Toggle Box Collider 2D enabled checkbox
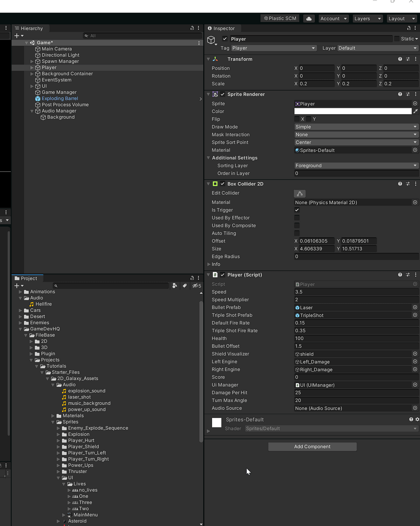This screenshot has width=420, height=526. [x=223, y=184]
